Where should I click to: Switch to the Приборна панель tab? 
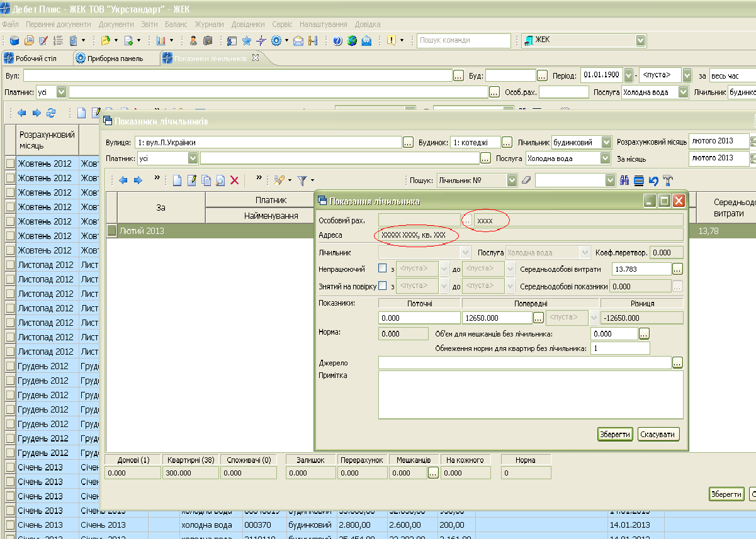tap(110, 58)
